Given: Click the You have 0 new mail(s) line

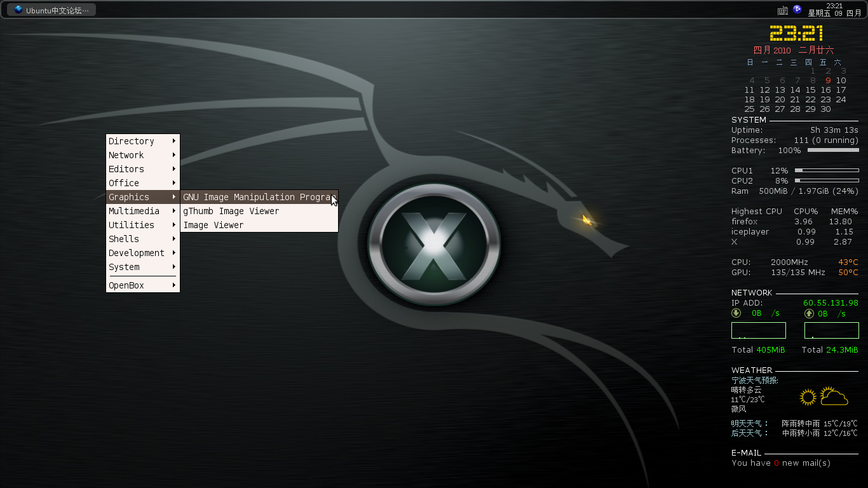Looking at the screenshot, I should point(781,463).
